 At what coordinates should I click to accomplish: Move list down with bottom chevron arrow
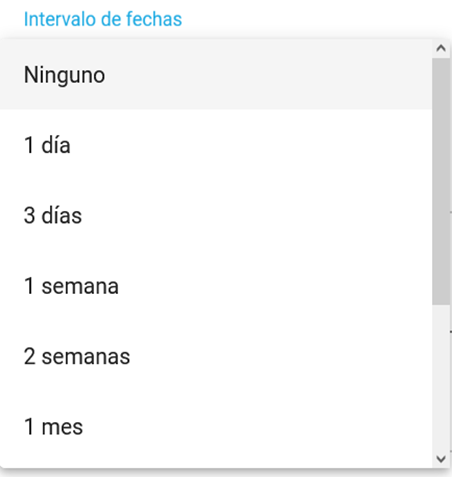pyautogui.click(x=441, y=459)
